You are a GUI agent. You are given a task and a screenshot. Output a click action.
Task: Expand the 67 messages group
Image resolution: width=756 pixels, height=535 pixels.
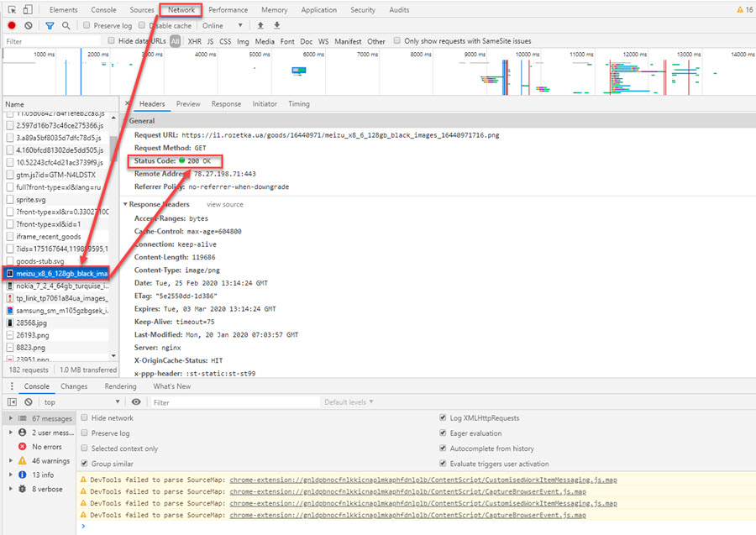coord(11,418)
